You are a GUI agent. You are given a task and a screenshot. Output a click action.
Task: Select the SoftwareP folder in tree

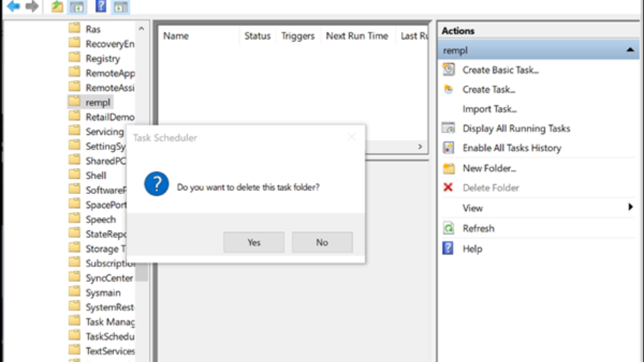pos(106,190)
